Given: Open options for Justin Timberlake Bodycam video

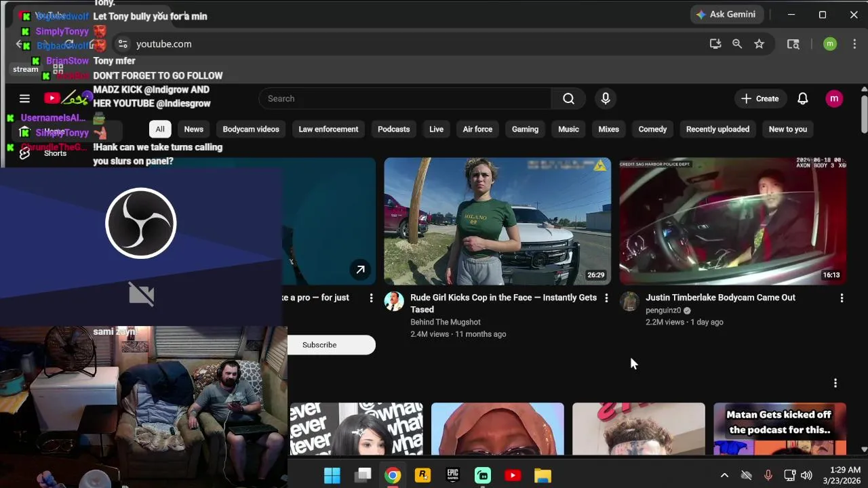Looking at the screenshot, I should pos(842,298).
